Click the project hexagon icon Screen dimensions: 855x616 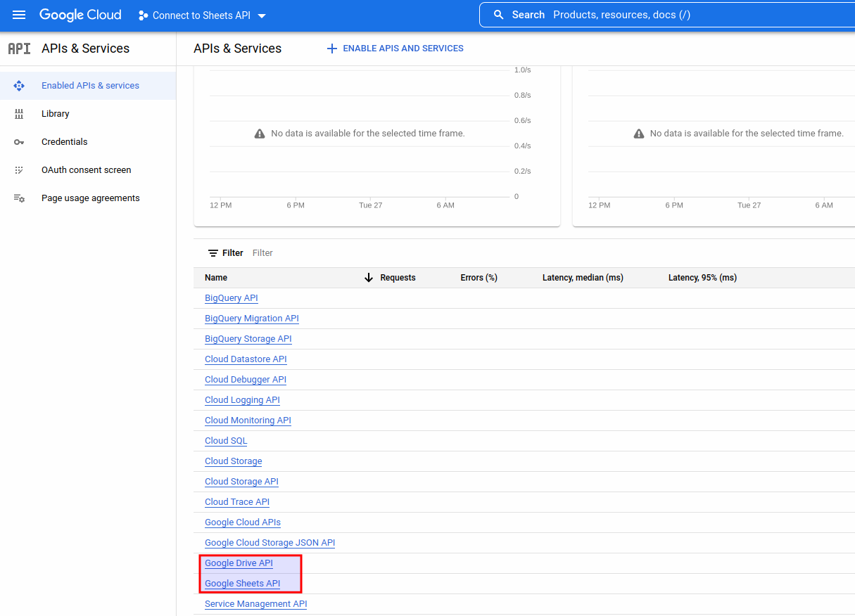coord(144,15)
